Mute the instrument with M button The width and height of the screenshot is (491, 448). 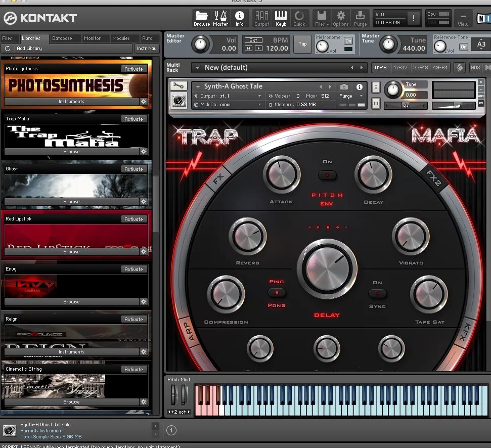pyautogui.click(x=376, y=103)
